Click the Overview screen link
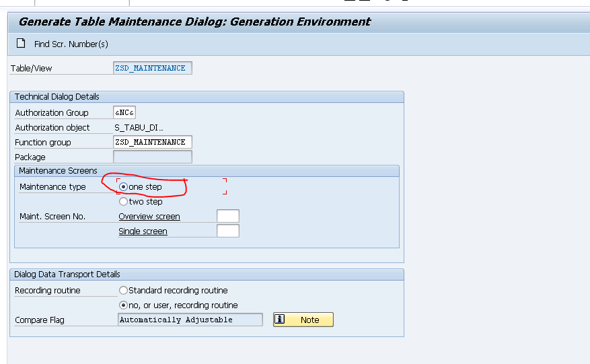 pos(149,217)
